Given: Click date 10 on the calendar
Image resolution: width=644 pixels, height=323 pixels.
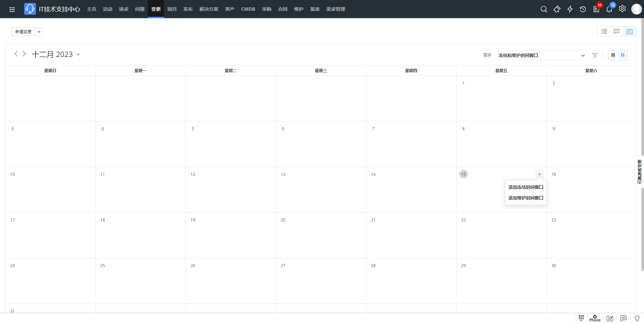Looking at the screenshot, I should [12, 174].
